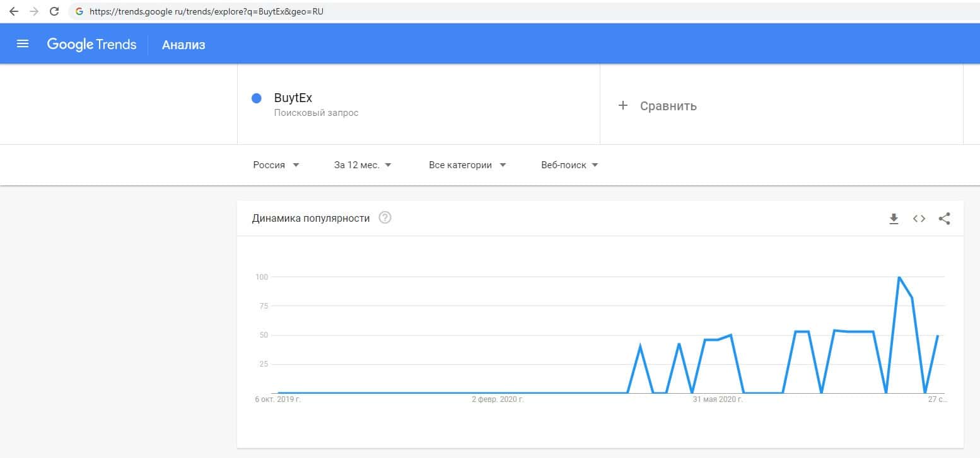The image size is (980, 458).
Task: Expand the Все категории dropdown
Action: (x=467, y=165)
